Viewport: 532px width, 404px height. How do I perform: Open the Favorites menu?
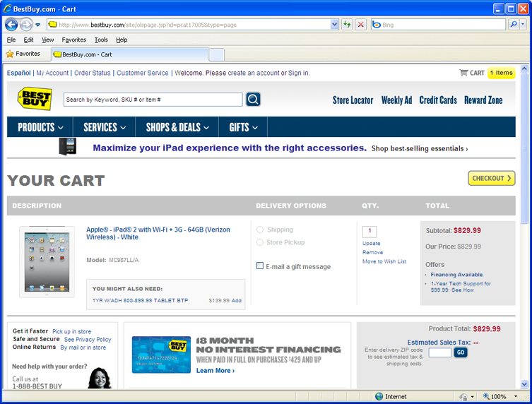[74, 40]
